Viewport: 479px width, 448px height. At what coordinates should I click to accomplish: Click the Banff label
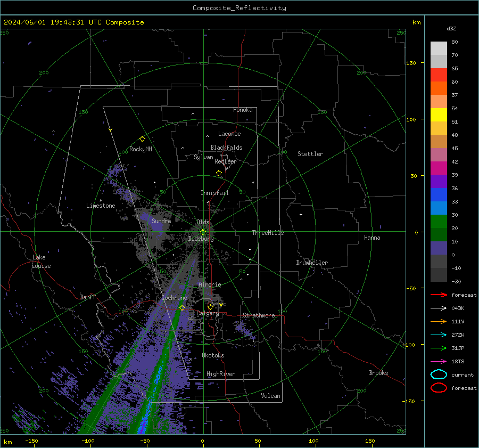coord(88,297)
